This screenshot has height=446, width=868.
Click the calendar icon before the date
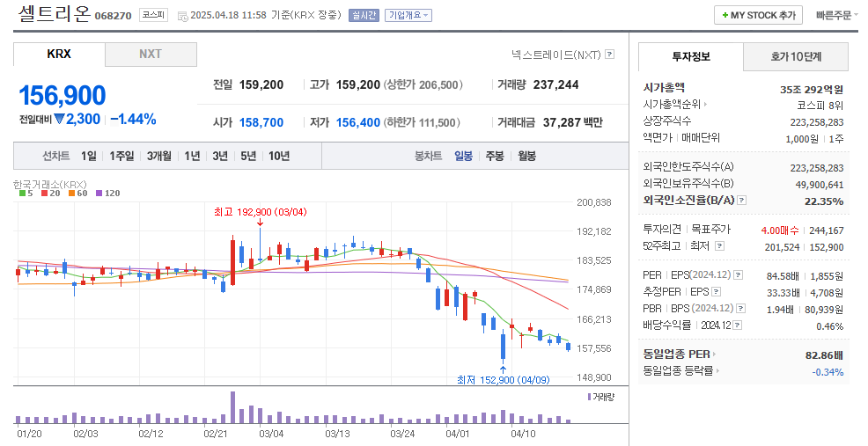182,16
